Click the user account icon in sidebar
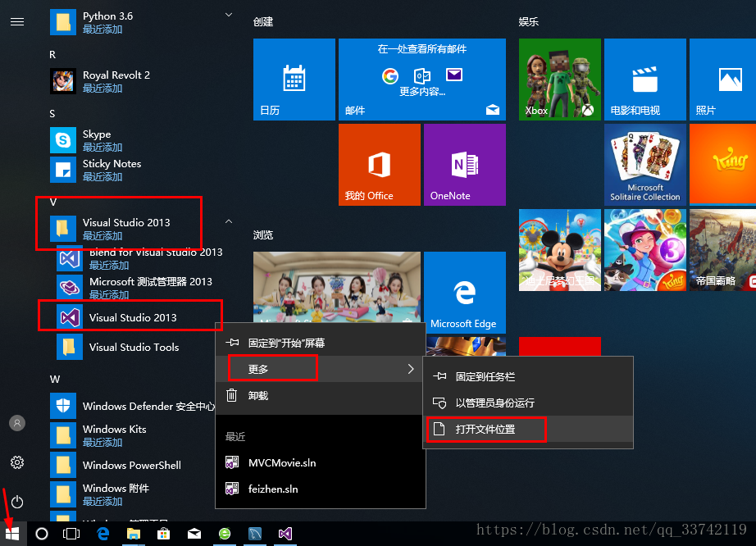 click(17, 423)
